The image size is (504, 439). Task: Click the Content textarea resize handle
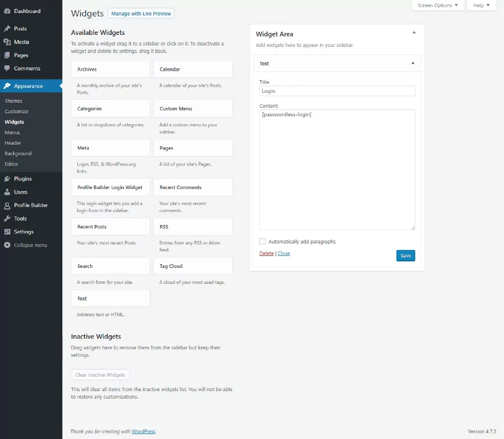click(413, 227)
